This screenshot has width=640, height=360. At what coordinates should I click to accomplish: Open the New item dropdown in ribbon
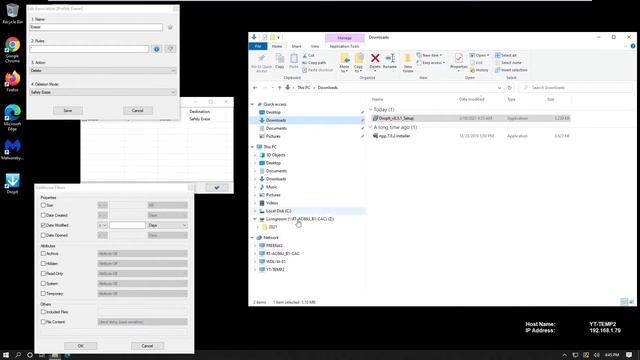click(429, 55)
